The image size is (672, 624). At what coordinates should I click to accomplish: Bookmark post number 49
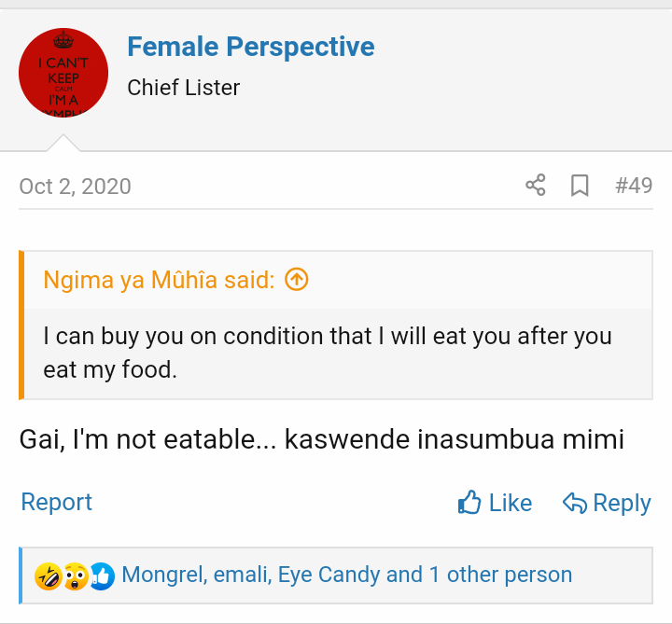[580, 186]
